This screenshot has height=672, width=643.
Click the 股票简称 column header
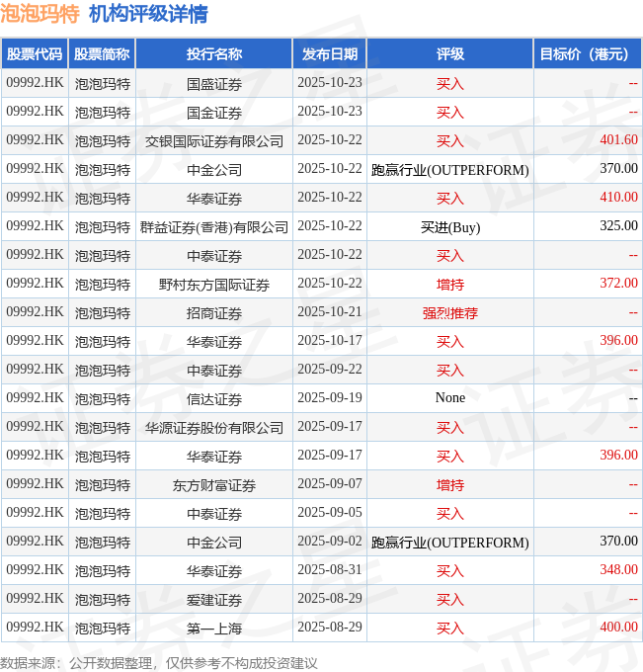point(102,54)
